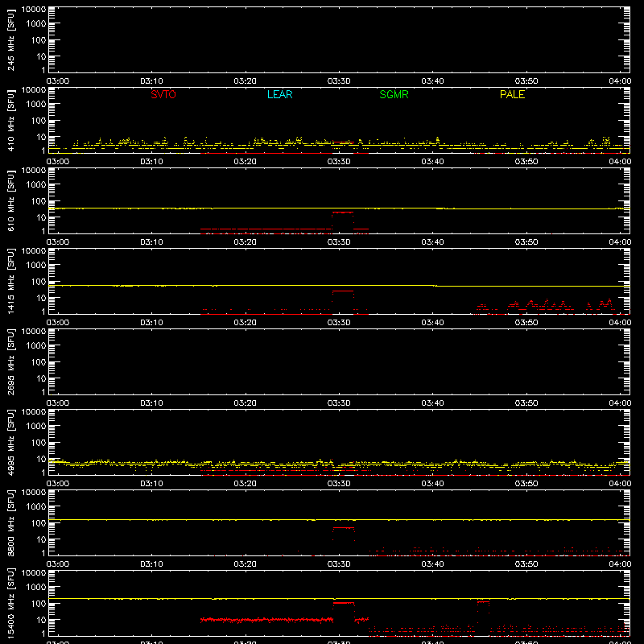Select the 4995 MHz [SFU] axis title
644x644 pixels.
pos(10,442)
